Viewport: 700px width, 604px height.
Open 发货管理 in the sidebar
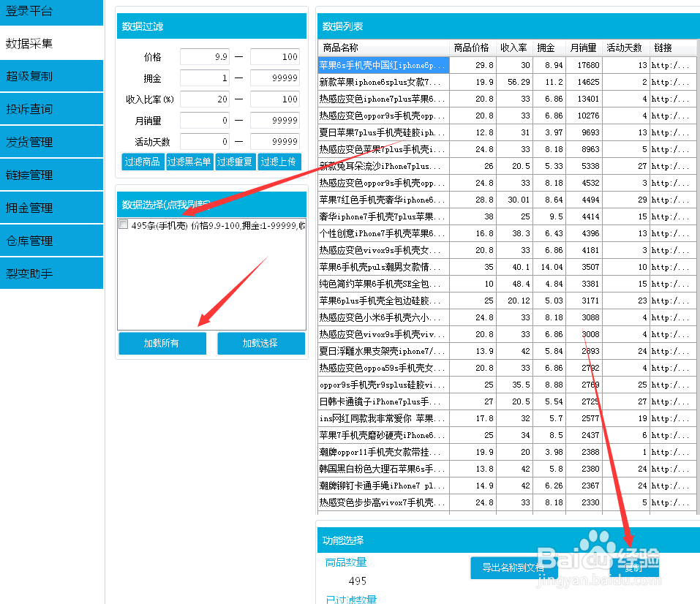tap(51, 142)
